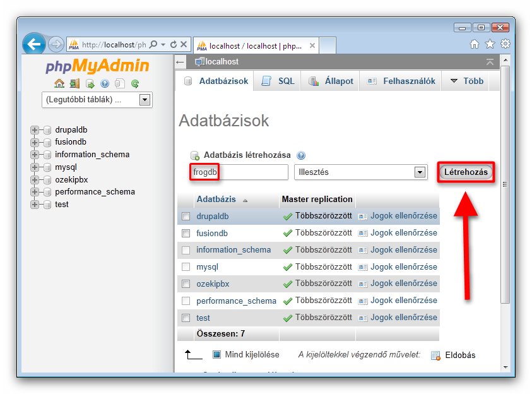The width and height of the screenshot is (532, 394).
Task: Reload navigation frame with green refresh icon
Action: click(134, 83)
